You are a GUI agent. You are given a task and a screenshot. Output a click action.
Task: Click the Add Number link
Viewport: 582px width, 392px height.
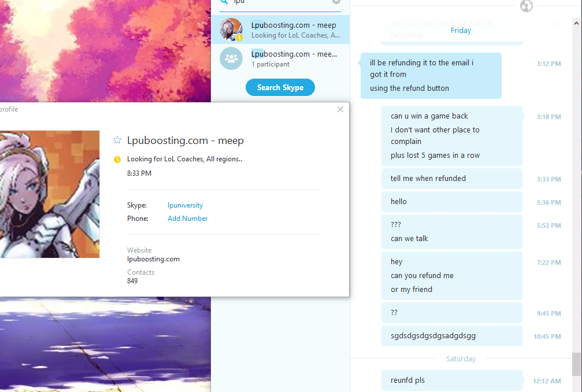[187, 219]
